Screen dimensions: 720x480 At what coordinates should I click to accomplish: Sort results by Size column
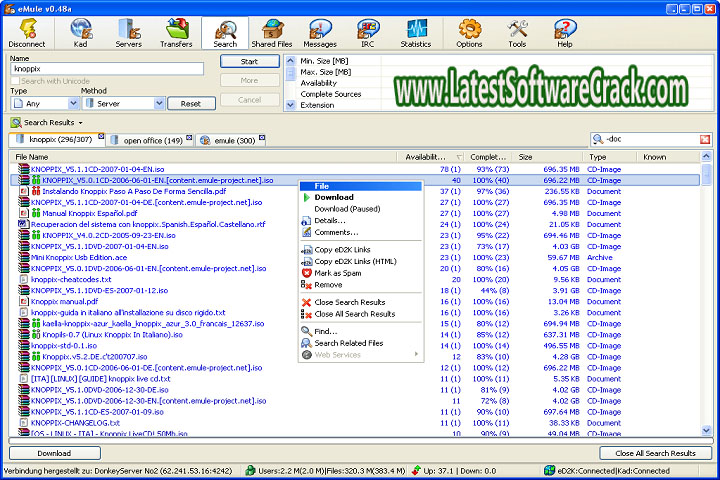tap(548, 157)
